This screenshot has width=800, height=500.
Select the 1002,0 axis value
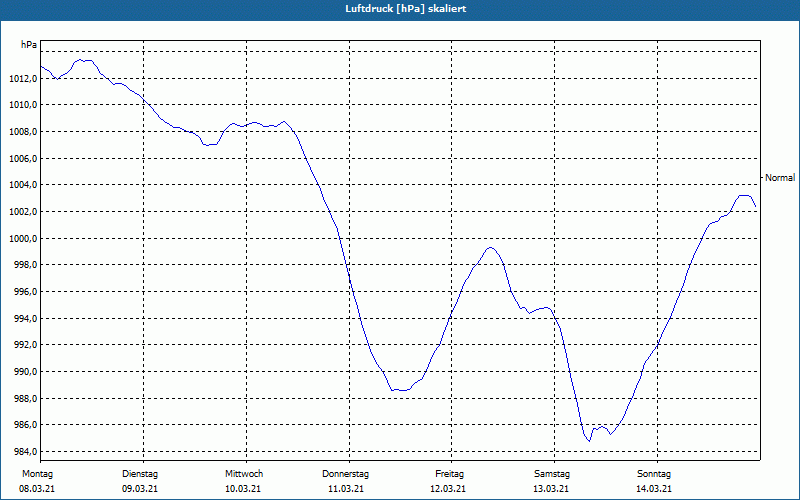pos(23,212)
